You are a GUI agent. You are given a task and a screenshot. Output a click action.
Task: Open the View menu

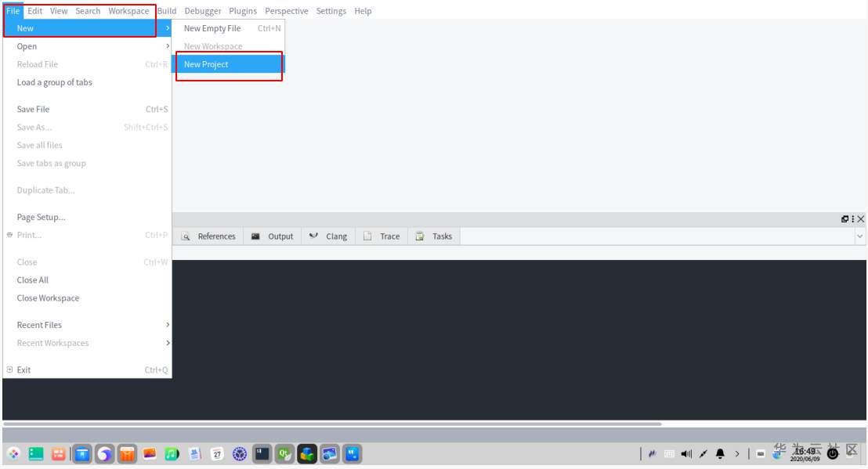tap(59, 11)
